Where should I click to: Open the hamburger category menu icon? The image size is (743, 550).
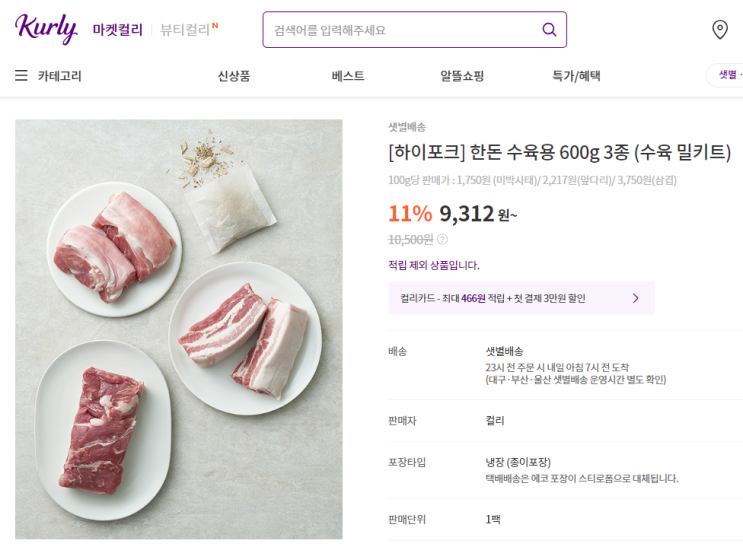(21, 76)
